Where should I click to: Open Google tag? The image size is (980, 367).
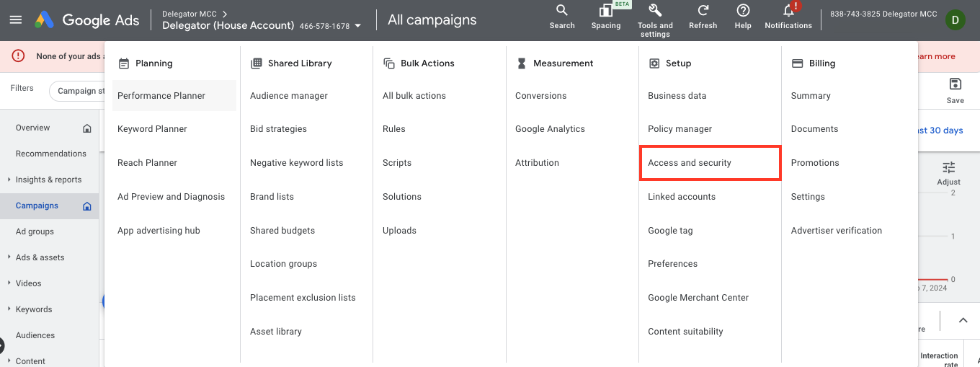pyautogui.click(x=670, y=231)
